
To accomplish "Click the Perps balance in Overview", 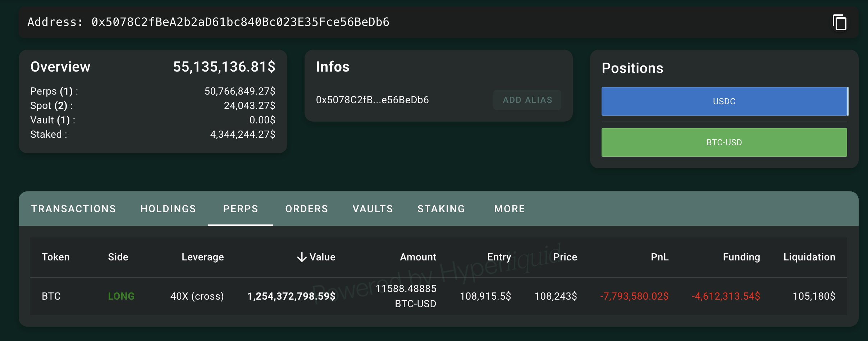I will (239, 91).
